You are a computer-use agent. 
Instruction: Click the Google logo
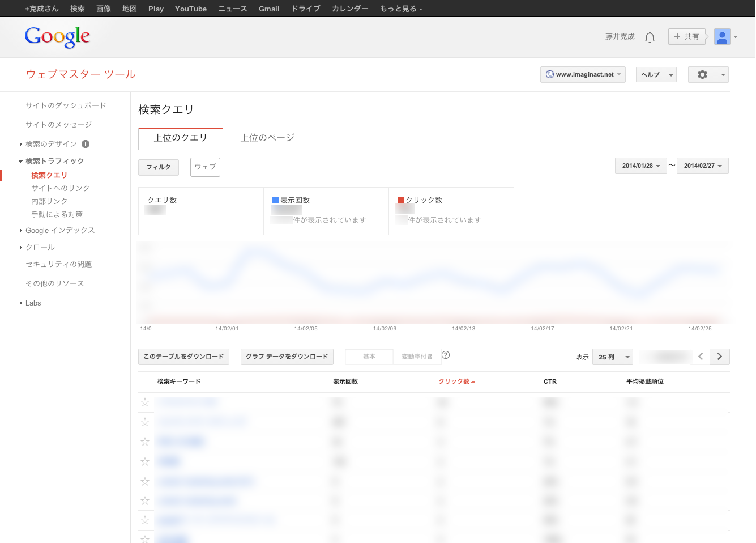57,37
